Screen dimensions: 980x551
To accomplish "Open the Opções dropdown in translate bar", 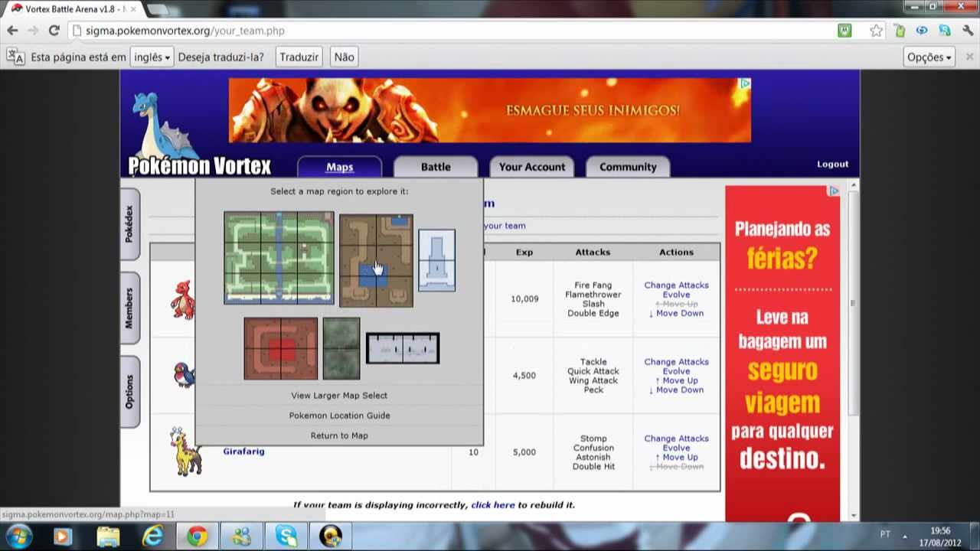I will pos(929,57).
